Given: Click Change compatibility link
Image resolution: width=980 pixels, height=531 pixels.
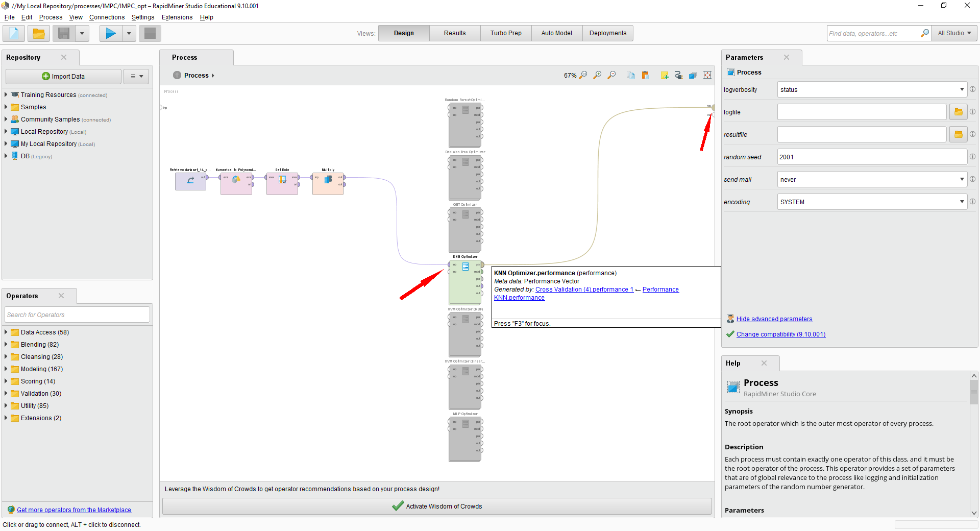Looking at the screenshot, I should (x=781, y=334).
